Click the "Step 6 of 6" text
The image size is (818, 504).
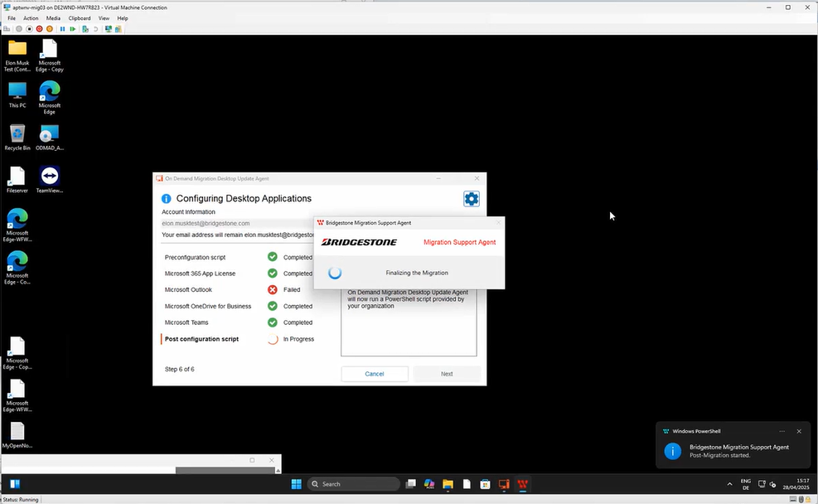tap(180, 370)
